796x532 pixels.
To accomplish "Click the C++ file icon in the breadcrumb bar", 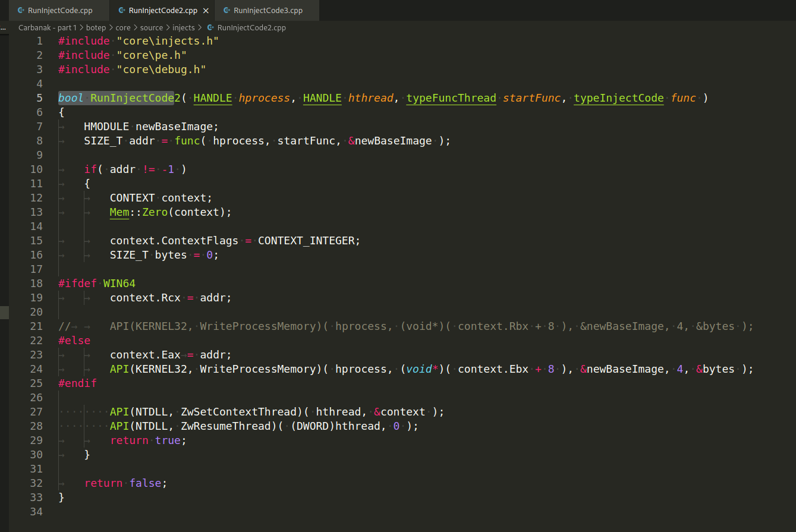I will (x=211, y=27).
